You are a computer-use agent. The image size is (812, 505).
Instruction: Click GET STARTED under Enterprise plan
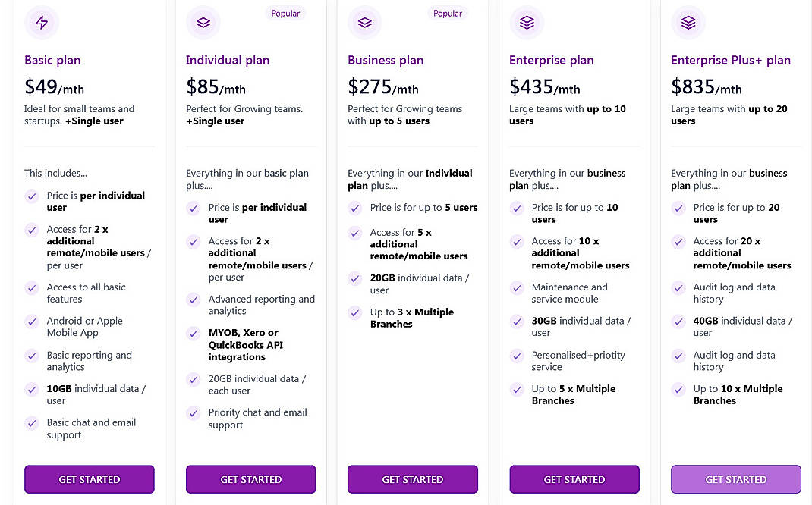tap(574, 479)
